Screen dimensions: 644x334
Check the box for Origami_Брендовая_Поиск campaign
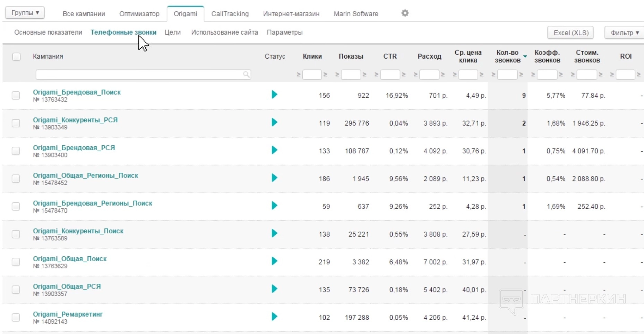(x=16, y=95)
